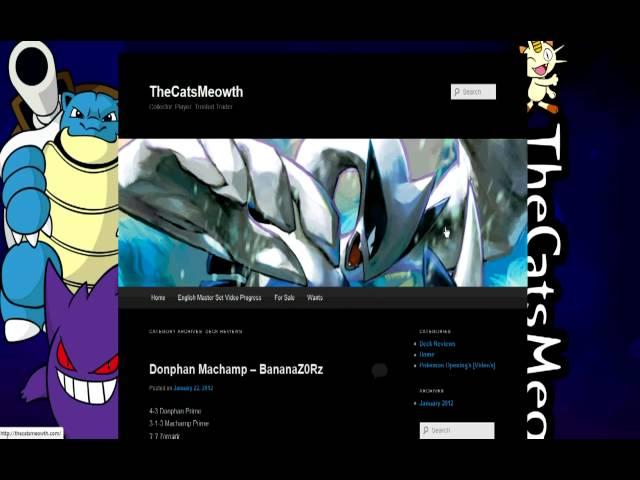This screenshot has width=640, height=480.
Task: Click the Collector, Player, Trusted Trader tagline
Action: [191, 107]
